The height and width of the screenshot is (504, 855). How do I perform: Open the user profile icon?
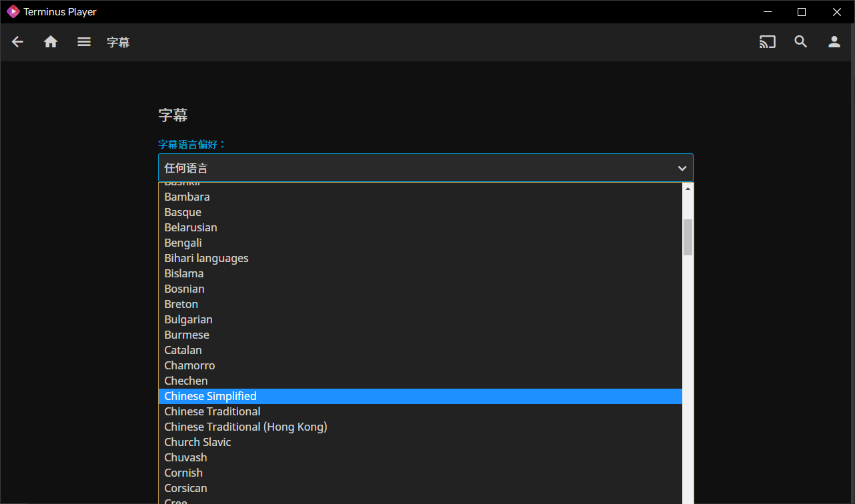834,42
